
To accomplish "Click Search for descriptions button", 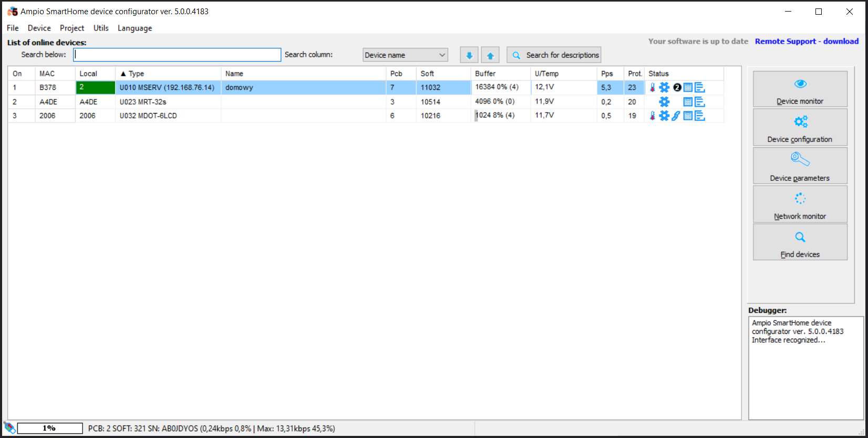I will tap(554, 55).
